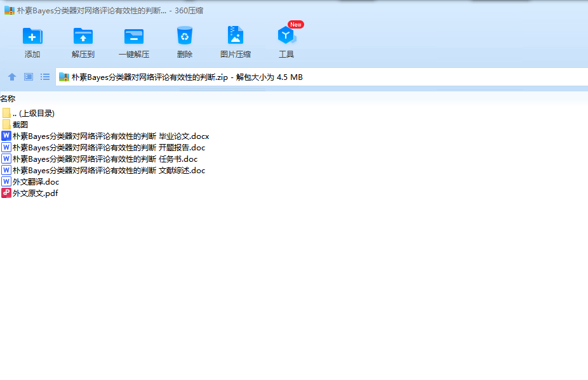
Task: Click the Word icon of 开题报告.doc
Action: click(6, 147)
